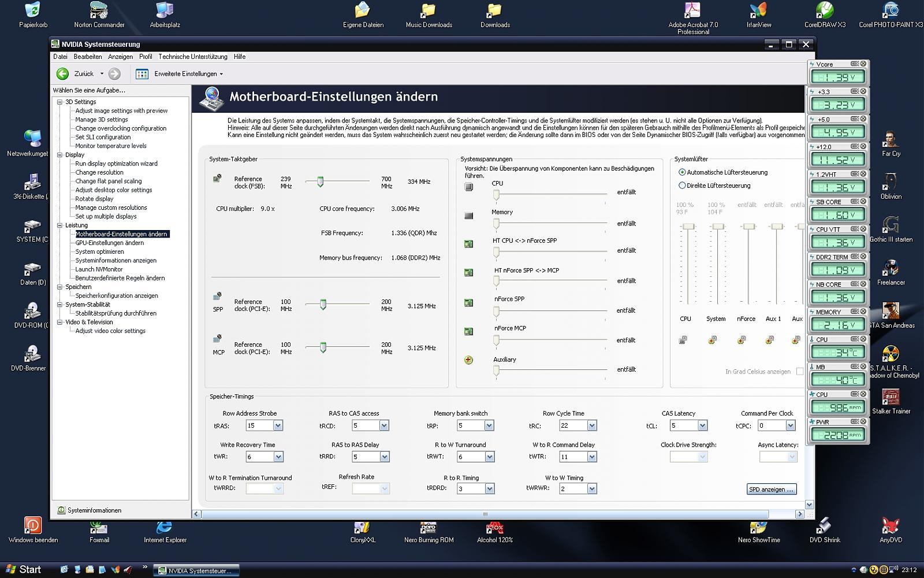Open the tRC Row Cycle Time dropdown

pyautogui.click(x=592, y=425)
